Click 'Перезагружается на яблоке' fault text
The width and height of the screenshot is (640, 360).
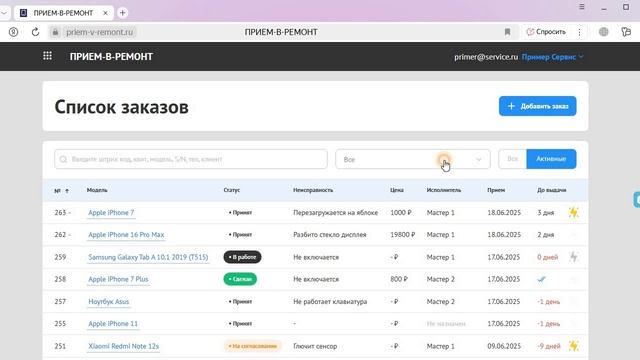[x=336, y=213]
